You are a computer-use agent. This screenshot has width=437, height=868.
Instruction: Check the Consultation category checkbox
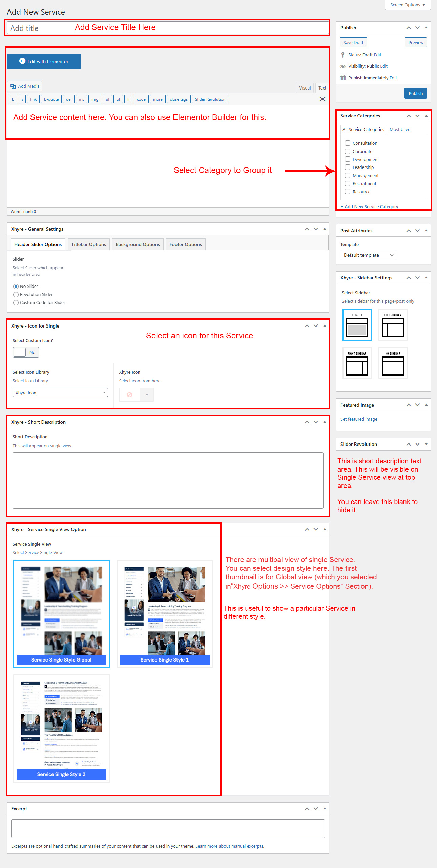348,143
